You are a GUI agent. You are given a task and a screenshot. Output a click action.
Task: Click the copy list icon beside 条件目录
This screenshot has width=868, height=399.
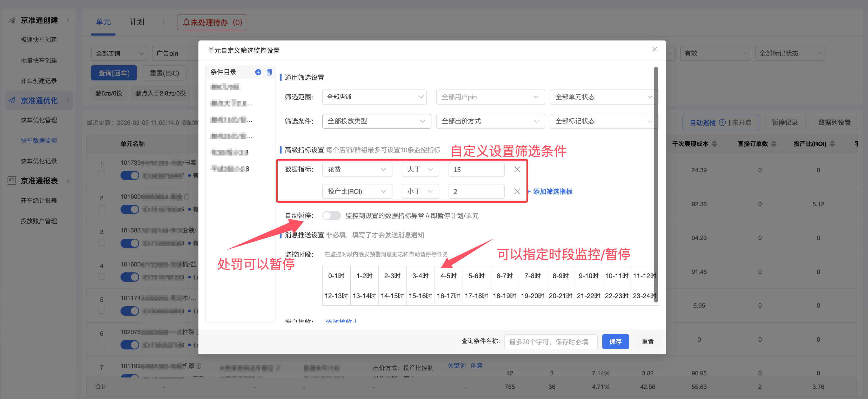coord(269,72)
